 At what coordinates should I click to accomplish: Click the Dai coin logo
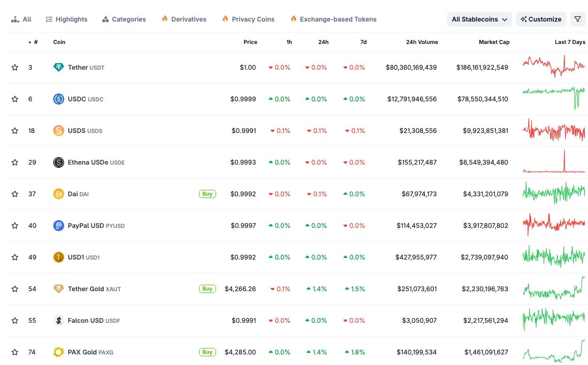click(x=59, y=194)
